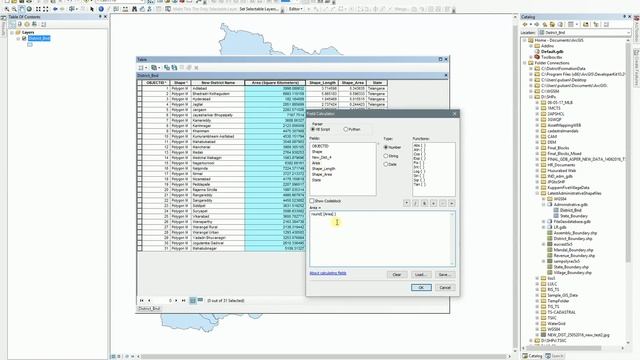The image size is (640, 360).
Task: Select VB Script parser radio button
Action: point(313,129)
